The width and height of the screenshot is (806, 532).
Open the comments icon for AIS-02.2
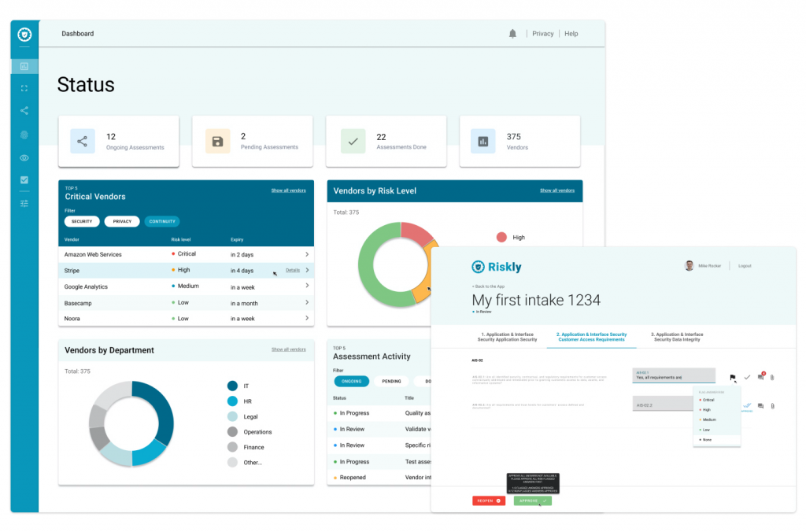pos(761,406)
